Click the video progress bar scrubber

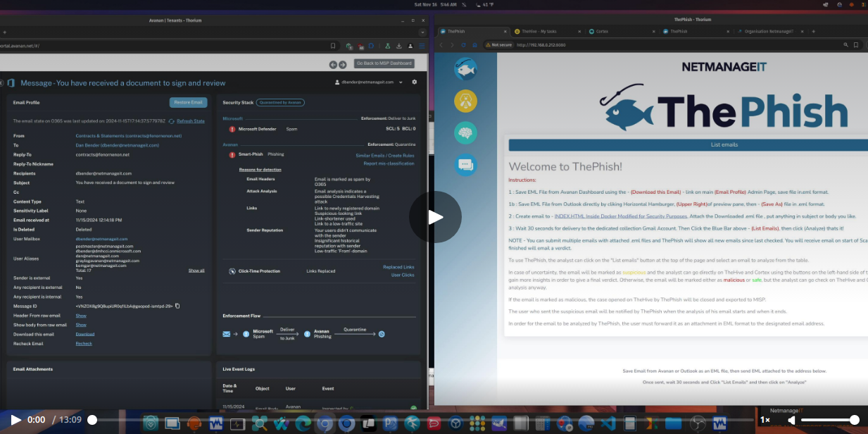[x=92, y=420]
